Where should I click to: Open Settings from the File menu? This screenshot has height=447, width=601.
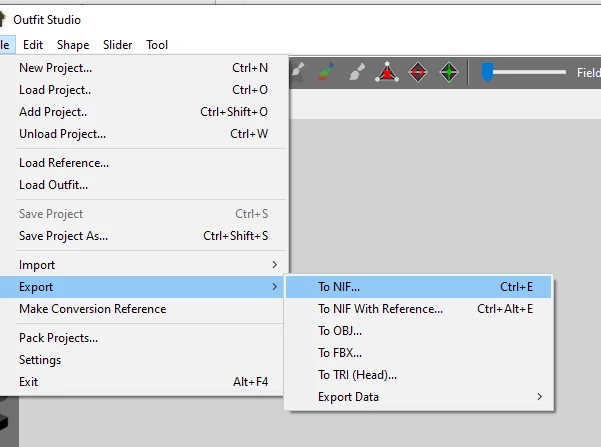(142, 360)
